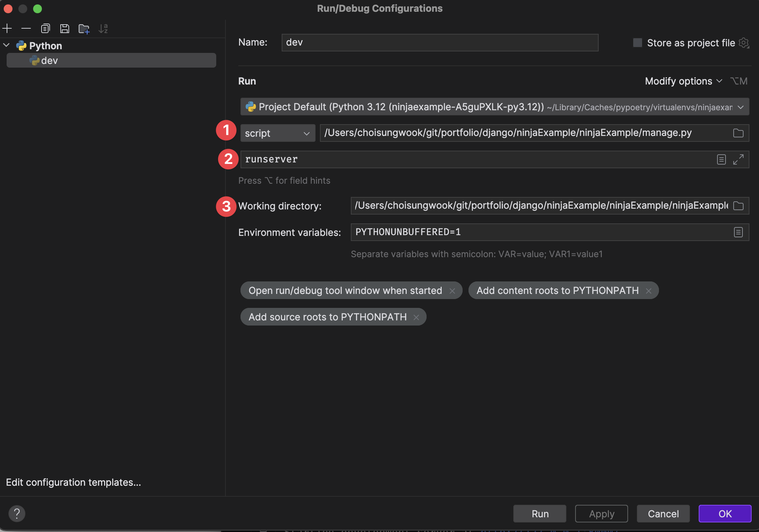Collapse the Python configurations tree node
The width and height of the screenshot is (759, 532).
7,46
